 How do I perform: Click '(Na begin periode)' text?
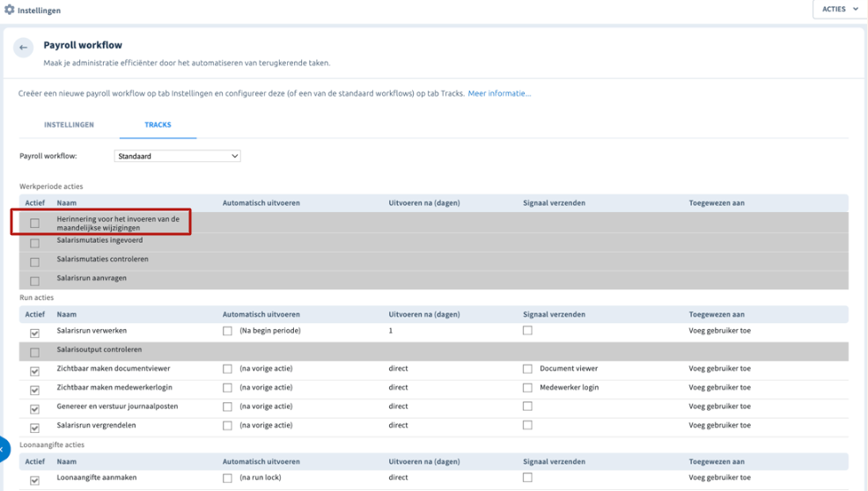click(270, 331)
